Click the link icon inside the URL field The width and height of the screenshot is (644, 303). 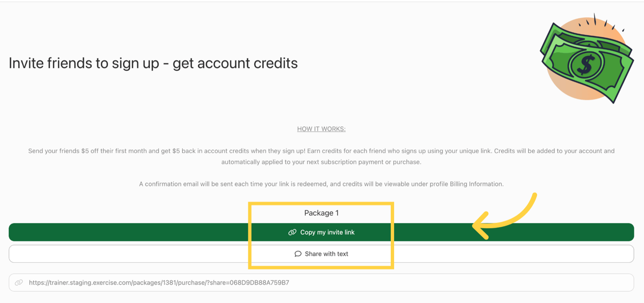[x=19, y=282]
